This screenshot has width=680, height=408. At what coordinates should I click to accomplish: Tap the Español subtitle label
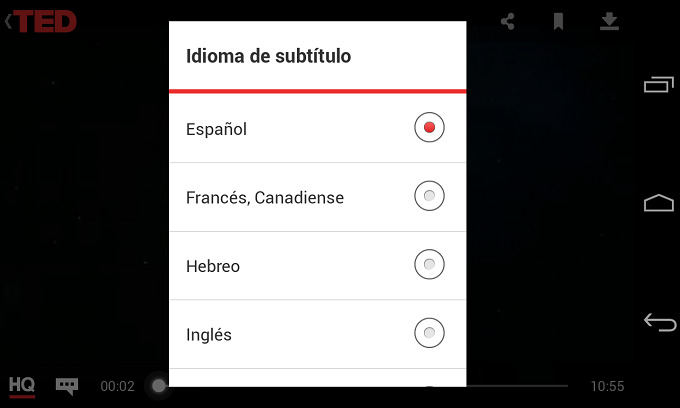pyautogui.click(x=216, y=129)
